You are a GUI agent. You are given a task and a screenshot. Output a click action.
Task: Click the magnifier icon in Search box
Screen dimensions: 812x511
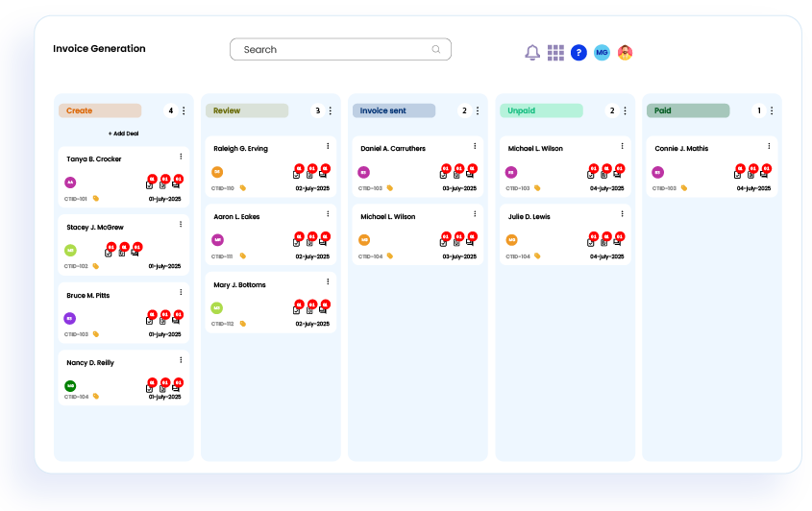(x=436, y=49)
